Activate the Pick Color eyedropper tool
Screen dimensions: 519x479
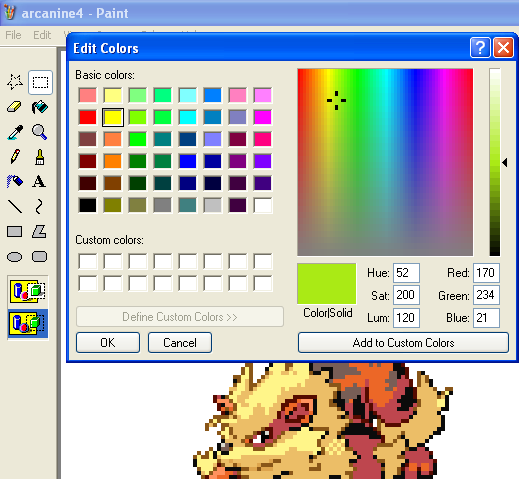pyautogui.click(x=15, y=132)
